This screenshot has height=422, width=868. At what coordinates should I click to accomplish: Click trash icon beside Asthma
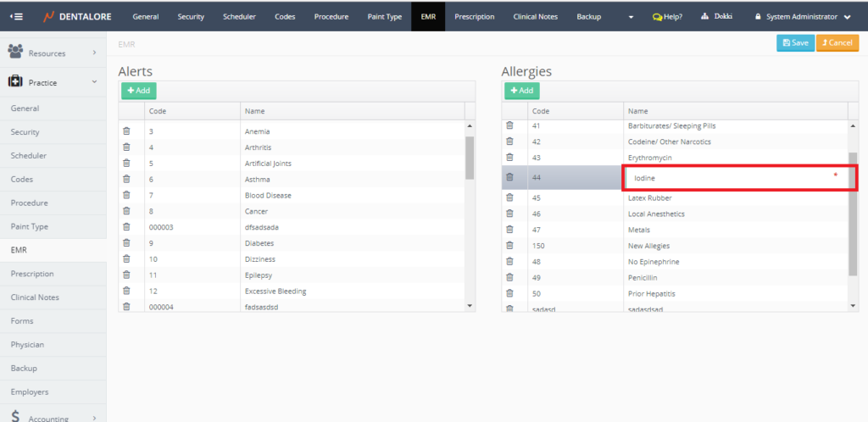click(126, 179)
